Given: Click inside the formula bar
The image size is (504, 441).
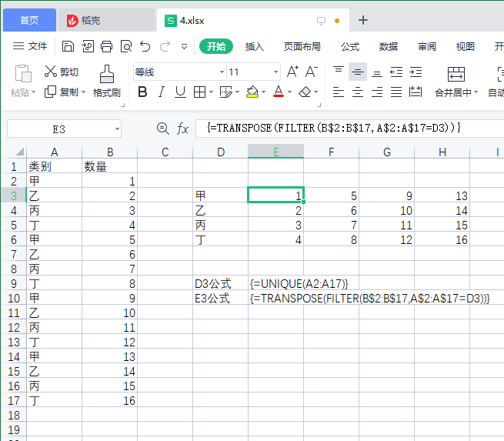Looking at the screenshot, I should click(349, 129).
